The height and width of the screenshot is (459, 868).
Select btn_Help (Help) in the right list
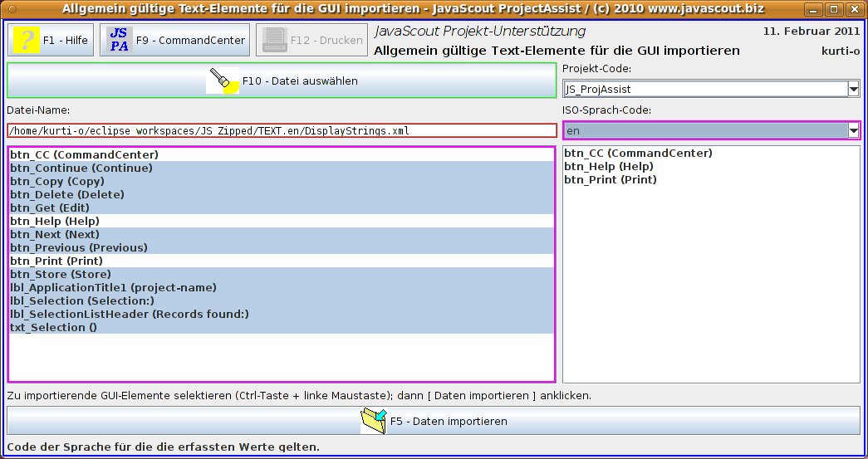(608, 166)
